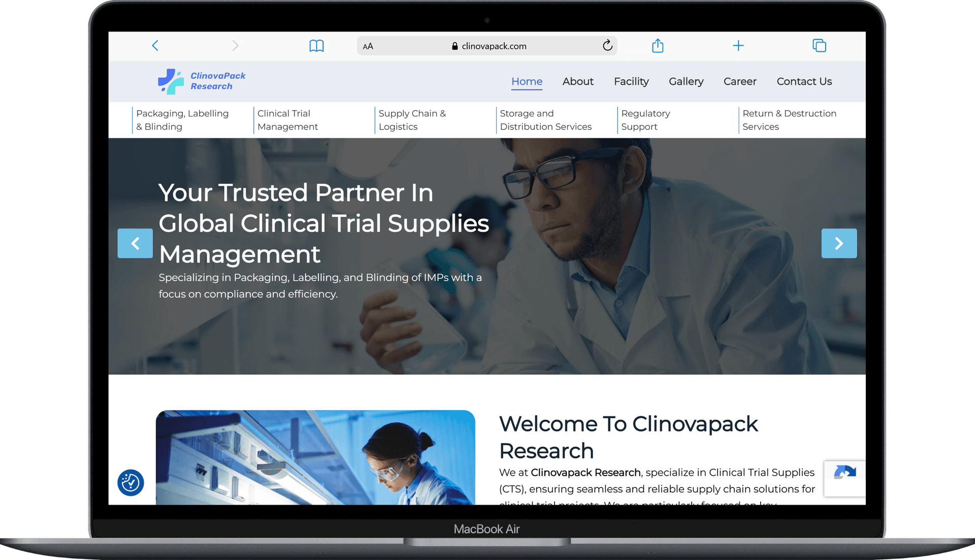Click the browser back arrow

point(155,46)
